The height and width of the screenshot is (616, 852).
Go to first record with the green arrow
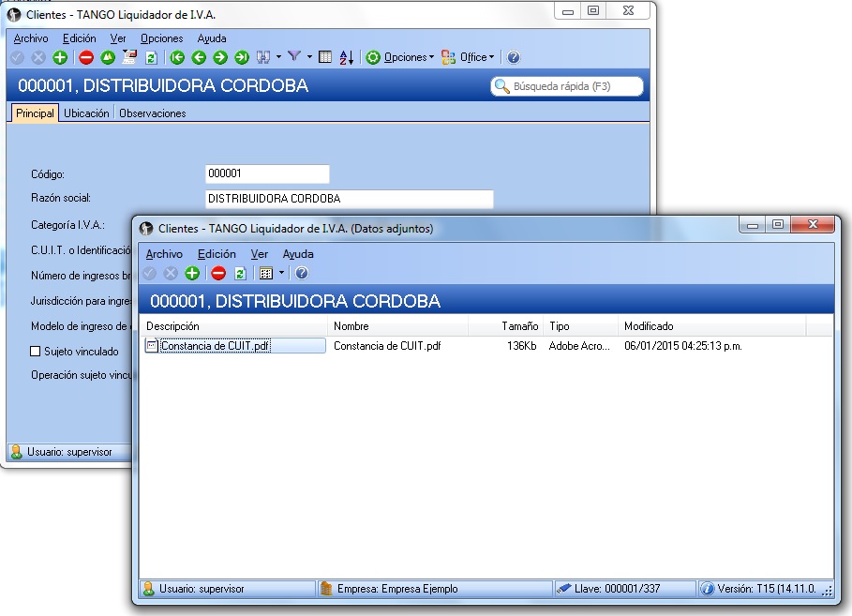pyautogui.click(x=177, y=57)
